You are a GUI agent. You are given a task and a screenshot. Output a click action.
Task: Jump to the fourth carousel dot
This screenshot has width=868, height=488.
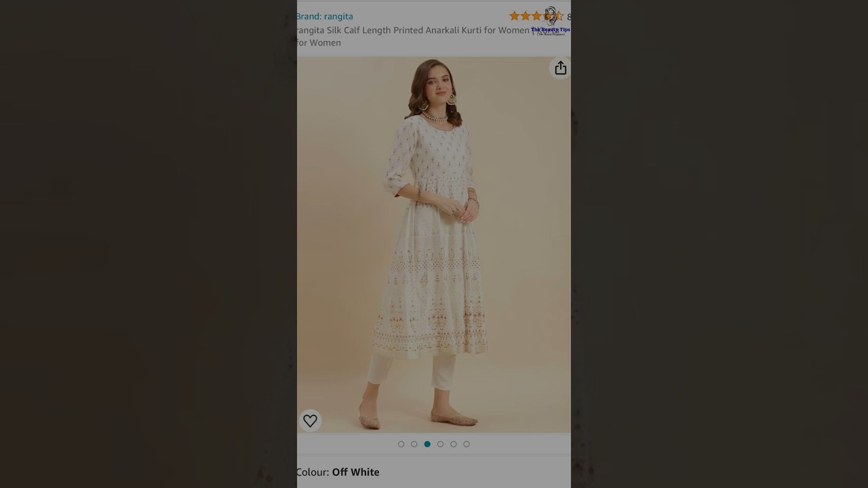440,444
